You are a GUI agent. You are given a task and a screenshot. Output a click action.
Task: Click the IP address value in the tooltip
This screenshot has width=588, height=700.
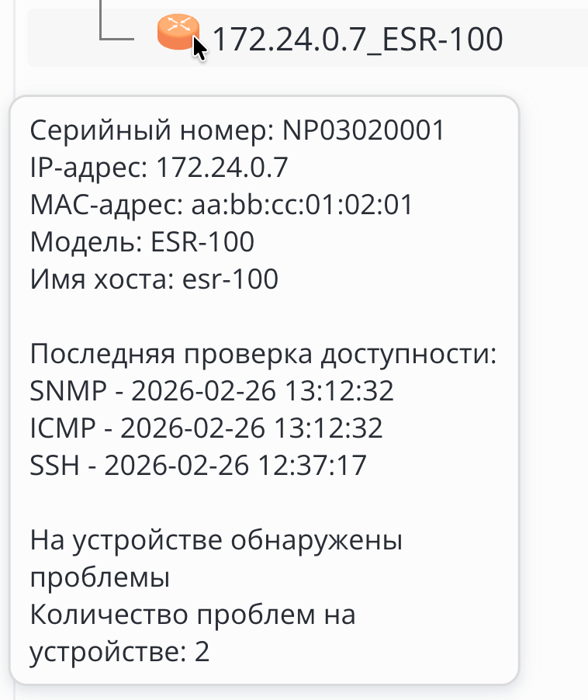click(x=222, y=168)
